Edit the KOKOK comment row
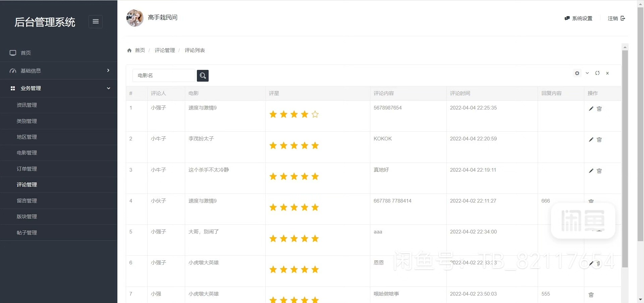 (x=591, y=140)
